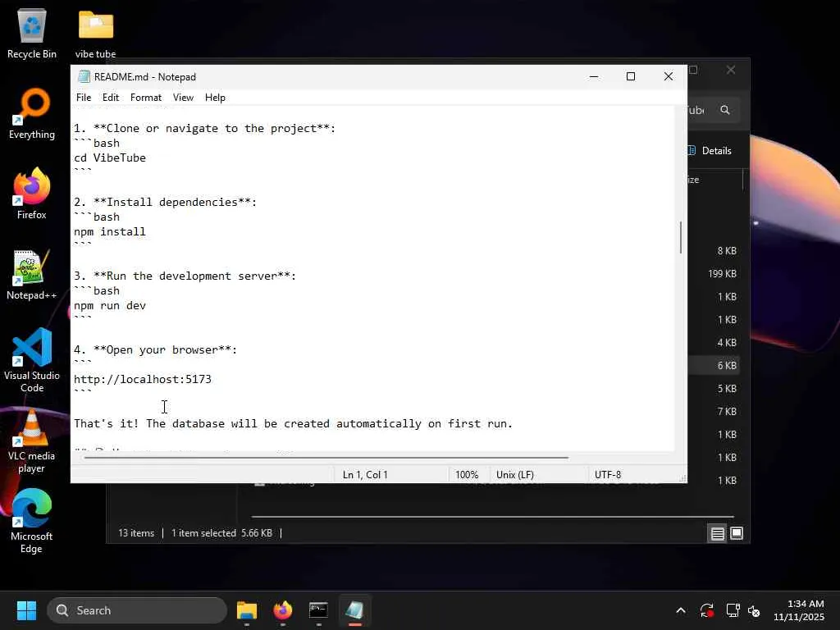This screenshot has width=840, height=630.
Task: Click '1 item selected 5.66 KB' status text
Action: [x=221, y=533]
